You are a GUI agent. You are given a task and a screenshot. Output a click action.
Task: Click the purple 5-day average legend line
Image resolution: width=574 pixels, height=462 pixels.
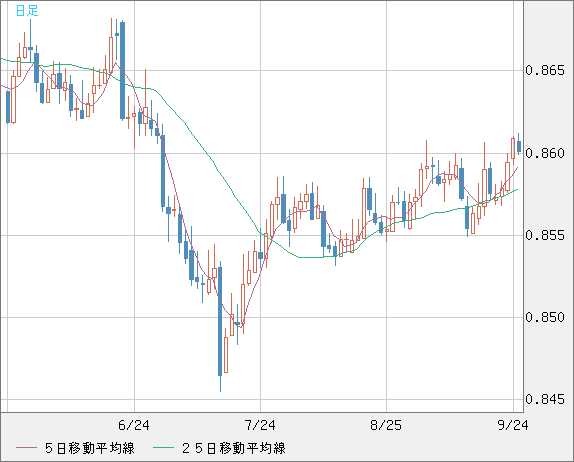(x=26, y=448)
